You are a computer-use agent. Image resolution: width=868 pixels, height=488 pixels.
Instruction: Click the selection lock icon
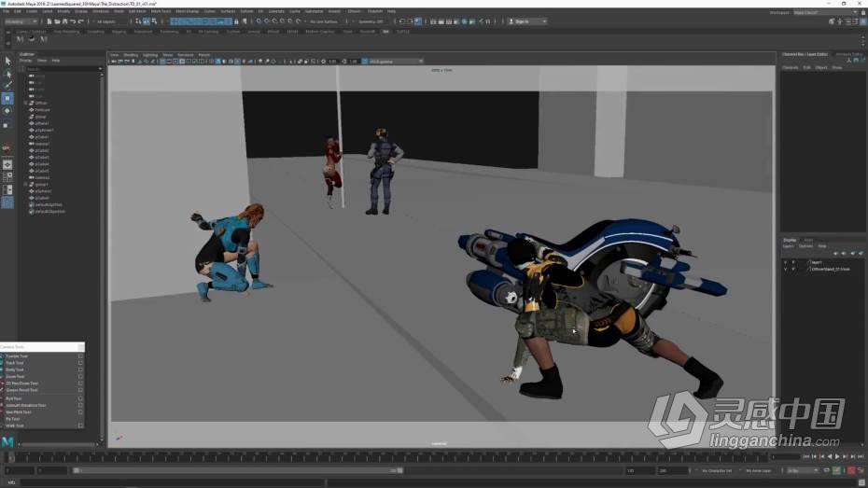[236, 21]
